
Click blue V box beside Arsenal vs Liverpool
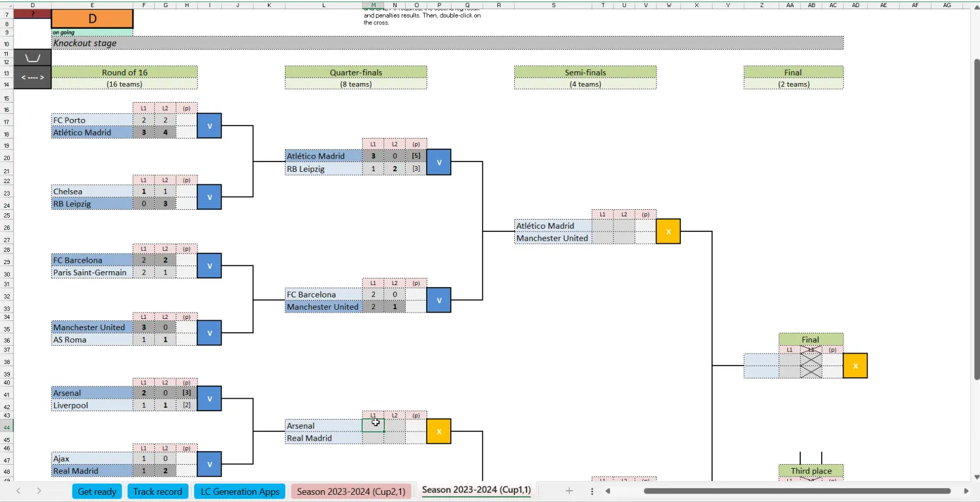pyautogui.click(x=209, y=398)
